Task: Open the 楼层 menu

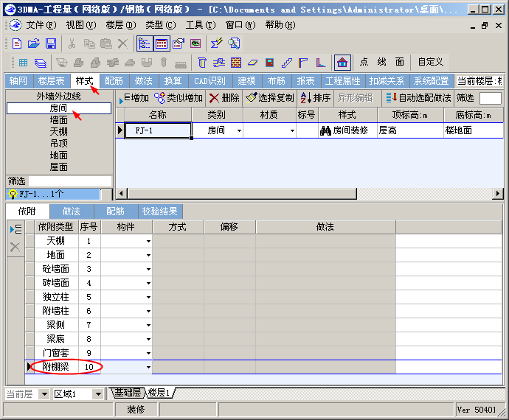Action: 121,25
